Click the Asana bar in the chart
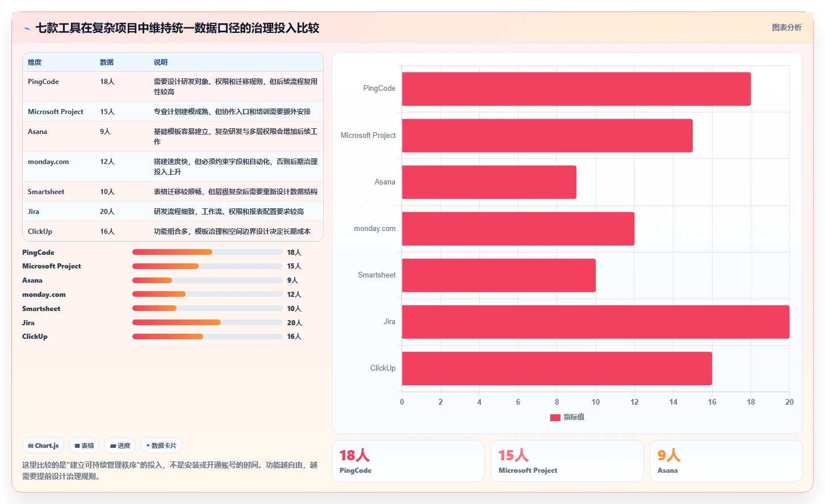Image resolution: width=825 pixels, height=504 pixels. tap(489, 182)
